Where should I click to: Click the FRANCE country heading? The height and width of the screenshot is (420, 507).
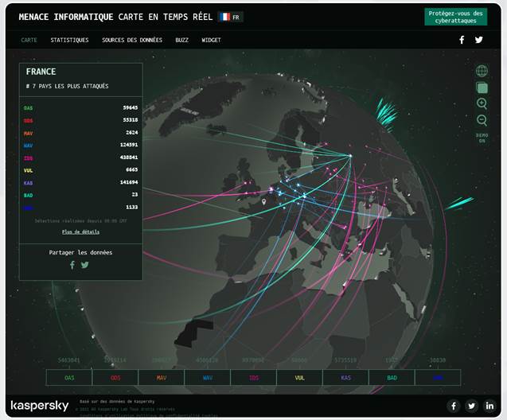(41, 72)
